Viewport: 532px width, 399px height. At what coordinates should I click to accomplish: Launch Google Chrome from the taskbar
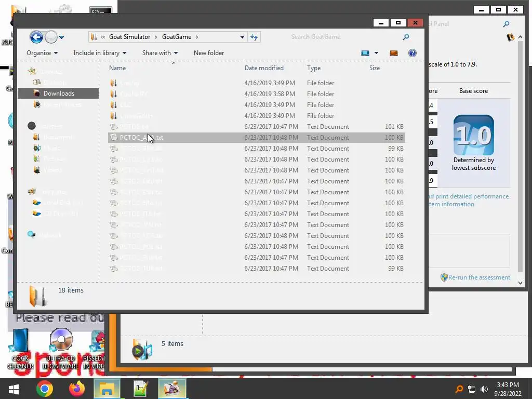point(45,389)
